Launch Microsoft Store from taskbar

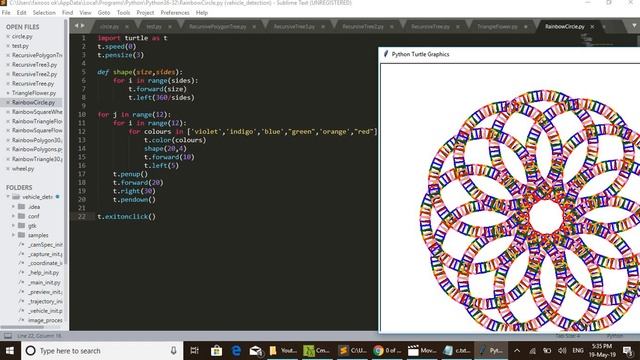pos(216,351)
